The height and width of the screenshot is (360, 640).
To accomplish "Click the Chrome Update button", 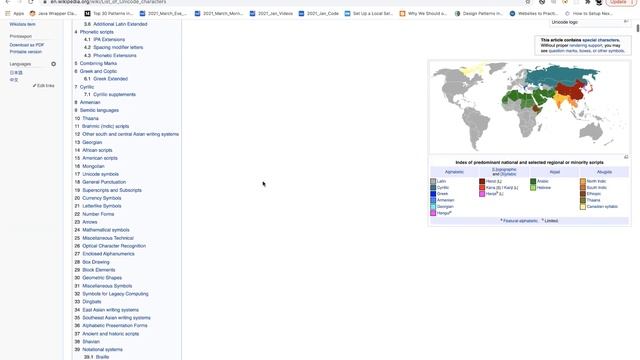I will (620, 2).
